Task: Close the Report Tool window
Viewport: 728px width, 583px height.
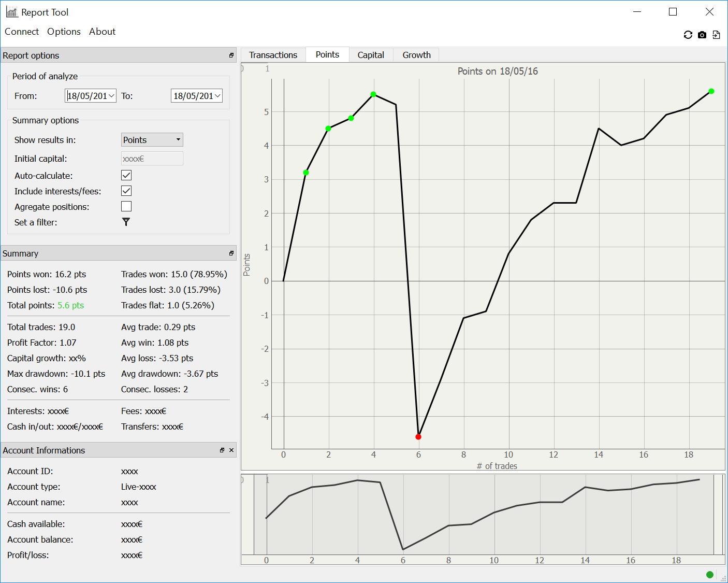Action: 709,12
